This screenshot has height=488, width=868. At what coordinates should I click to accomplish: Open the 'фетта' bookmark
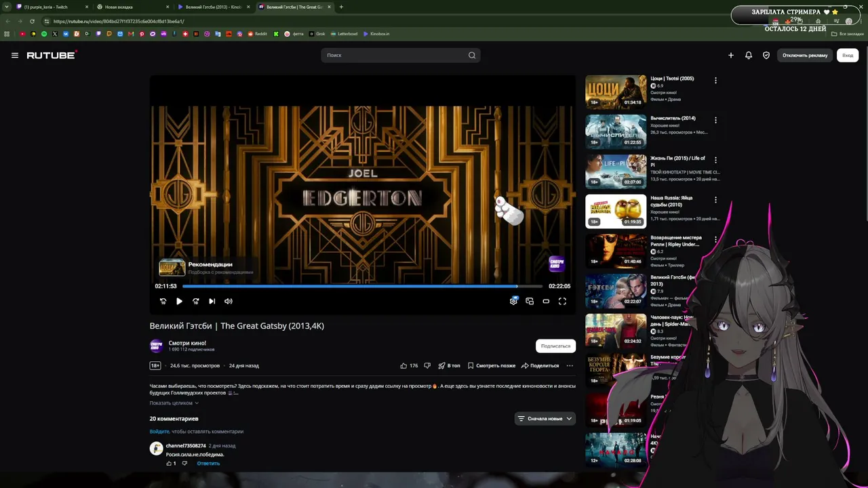(x=294, y=34)
